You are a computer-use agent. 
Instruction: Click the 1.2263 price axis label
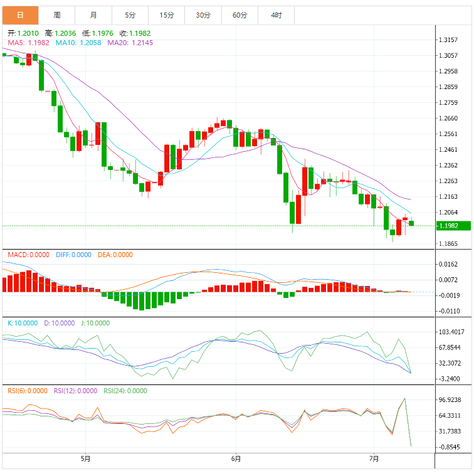point(448,181)
